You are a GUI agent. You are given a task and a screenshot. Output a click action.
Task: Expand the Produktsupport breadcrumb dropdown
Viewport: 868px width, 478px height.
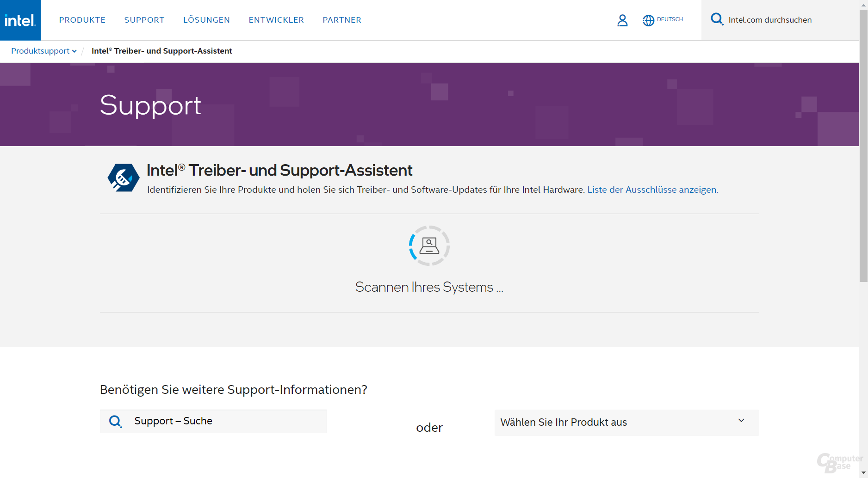point(44,51)
